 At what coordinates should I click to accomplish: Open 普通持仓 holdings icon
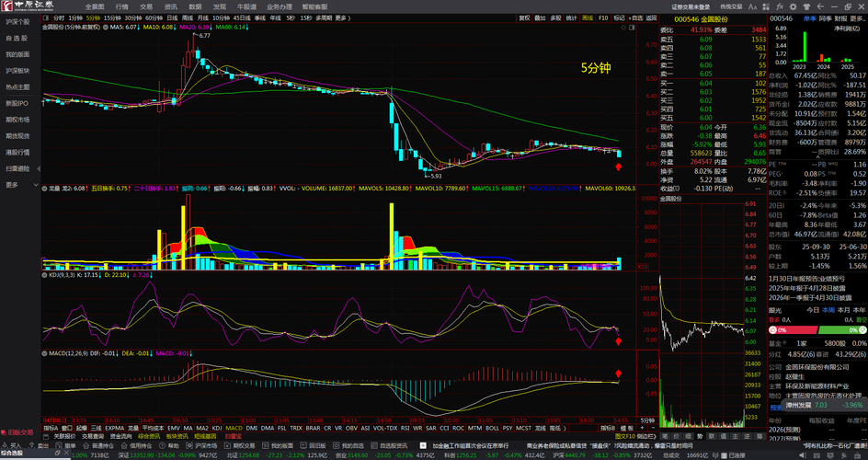coord(86,445)
